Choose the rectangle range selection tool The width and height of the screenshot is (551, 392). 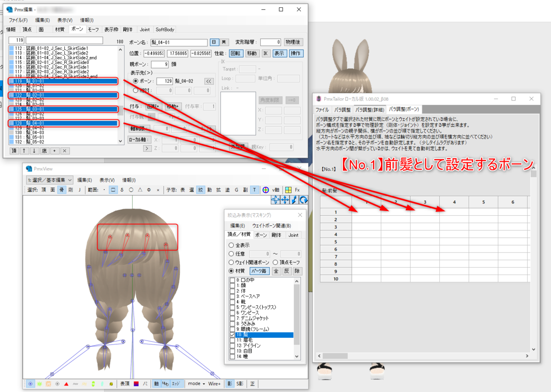tap(113, 190)
